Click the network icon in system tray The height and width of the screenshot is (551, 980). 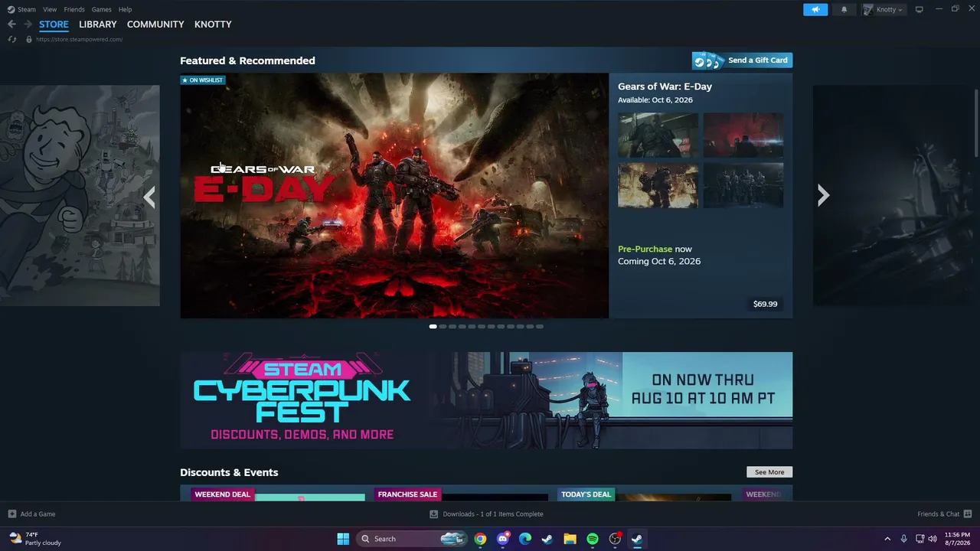pos(920,539)
